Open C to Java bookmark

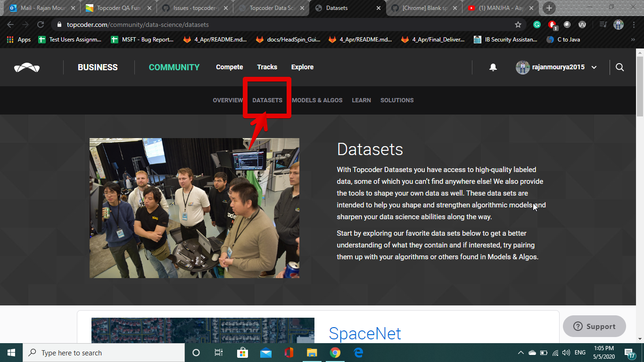563,40
